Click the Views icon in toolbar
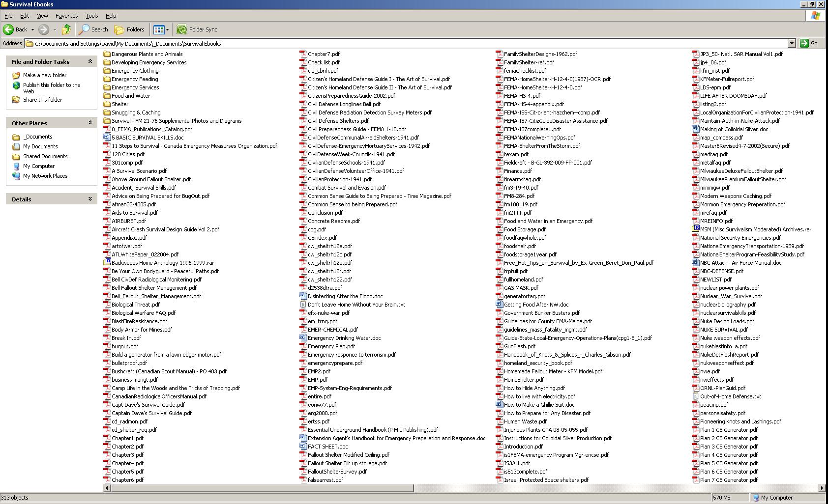 [x=158, y=29]
